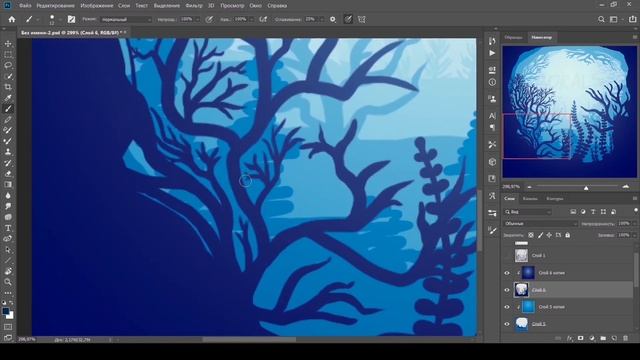Show the Слой 1 layer

507,256
